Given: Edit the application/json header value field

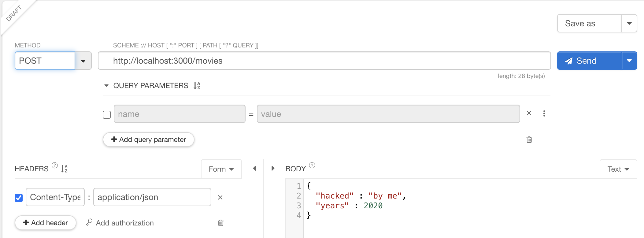Looking at the screenshot, I should (x=152, y=197).
